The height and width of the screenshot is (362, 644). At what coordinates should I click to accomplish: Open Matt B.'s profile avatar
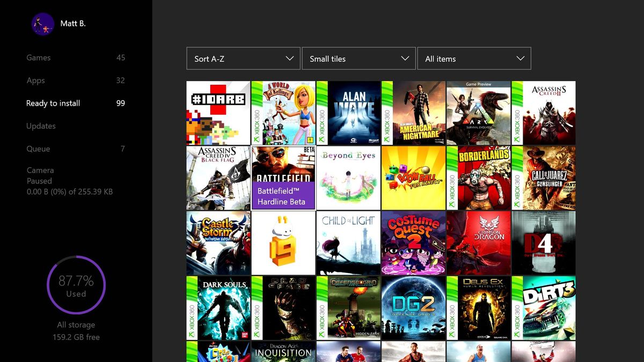(42, 23)
